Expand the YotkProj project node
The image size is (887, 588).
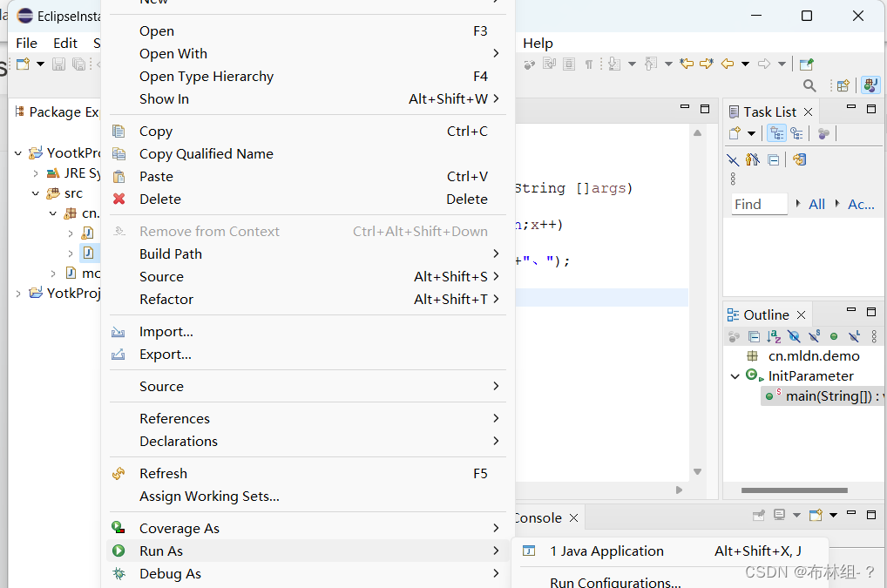[18, 294]
